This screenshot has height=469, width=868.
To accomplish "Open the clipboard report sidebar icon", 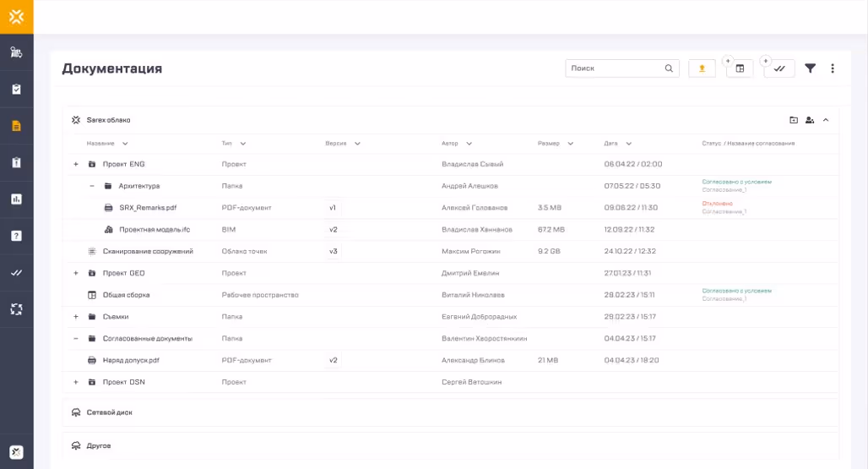I will pos(17,162).
